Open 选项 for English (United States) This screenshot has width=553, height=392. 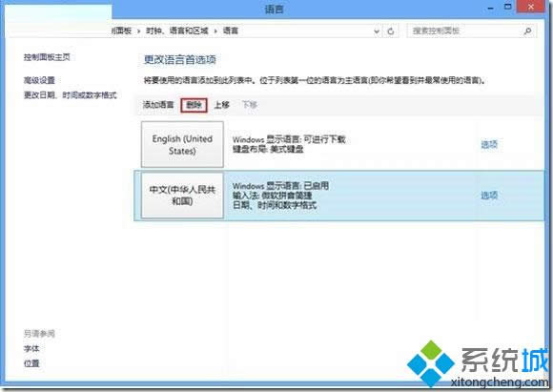(489, 144)
